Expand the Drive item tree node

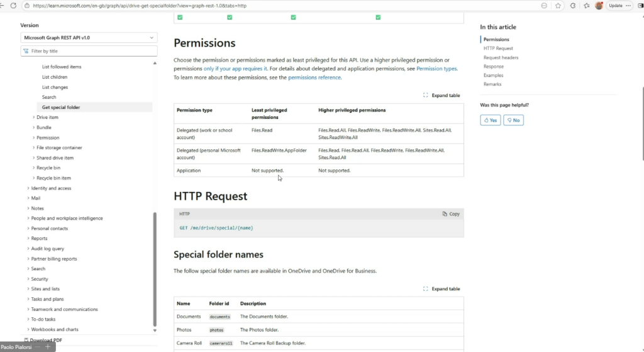[34, 117]
